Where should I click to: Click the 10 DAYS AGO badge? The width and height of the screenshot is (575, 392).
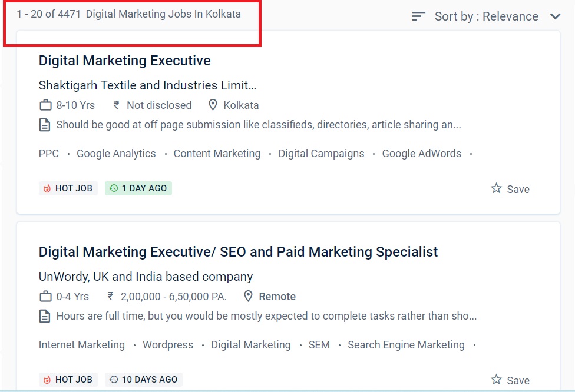click(x=144, y=380)
